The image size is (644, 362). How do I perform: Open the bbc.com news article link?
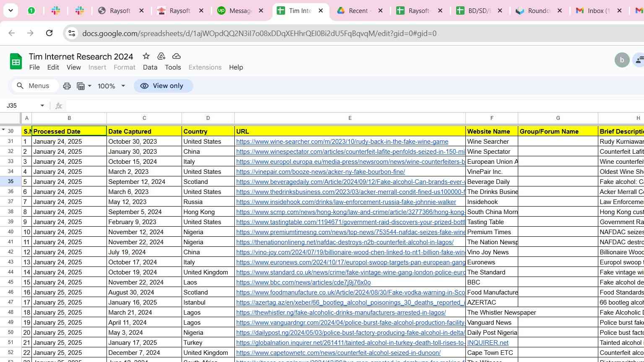[303, 282]
